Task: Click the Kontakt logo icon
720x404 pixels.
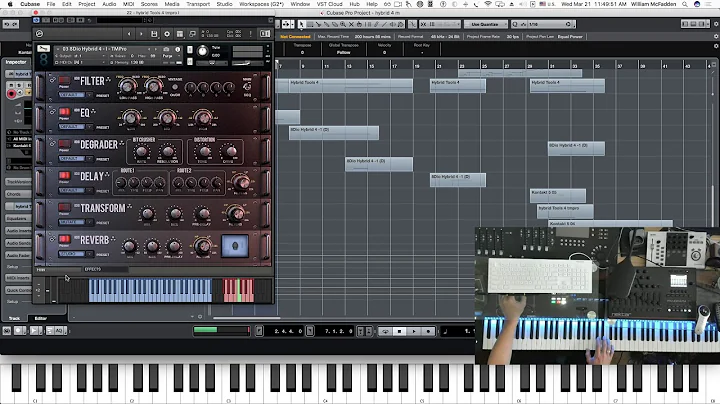Action: 39,34
